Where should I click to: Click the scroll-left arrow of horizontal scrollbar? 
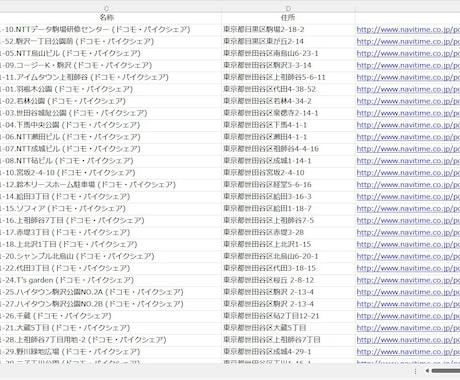[427, 371]
